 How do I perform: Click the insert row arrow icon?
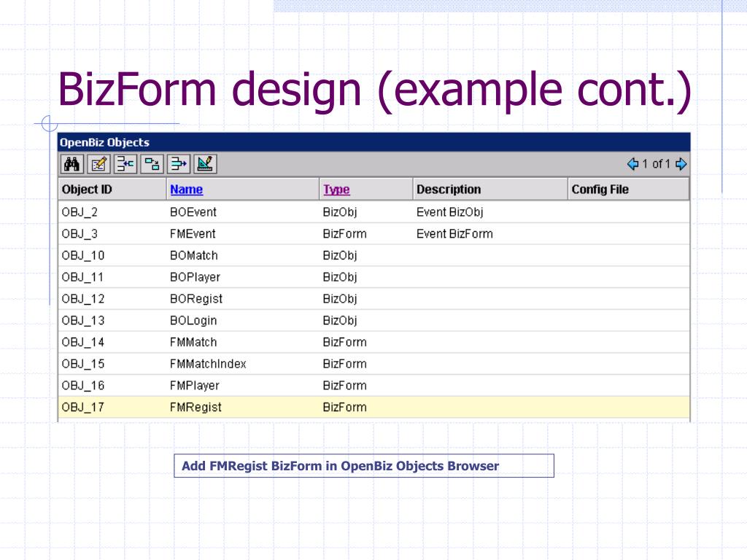(125, 164)
